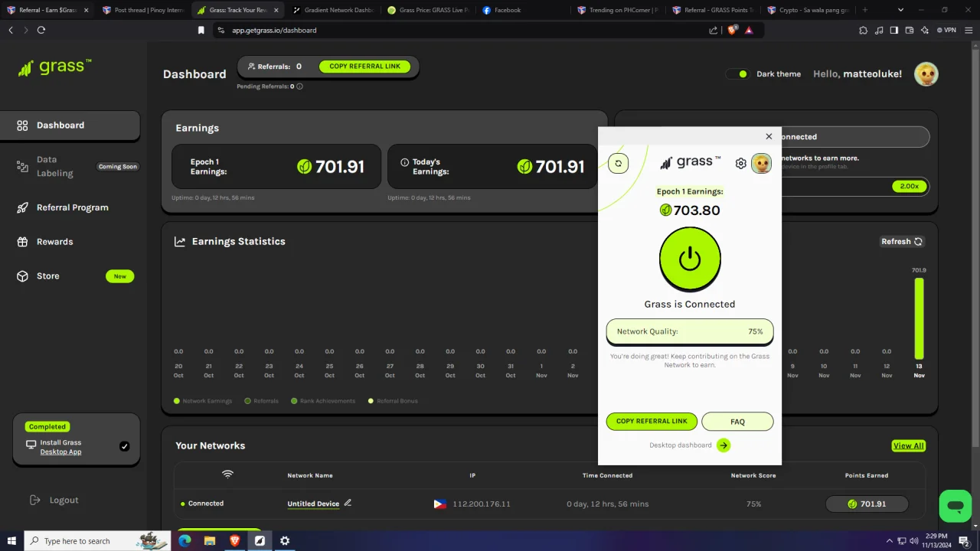Copy referral link in Grass popup
Viewport: 980px width, 551px height.
(652, 421)
